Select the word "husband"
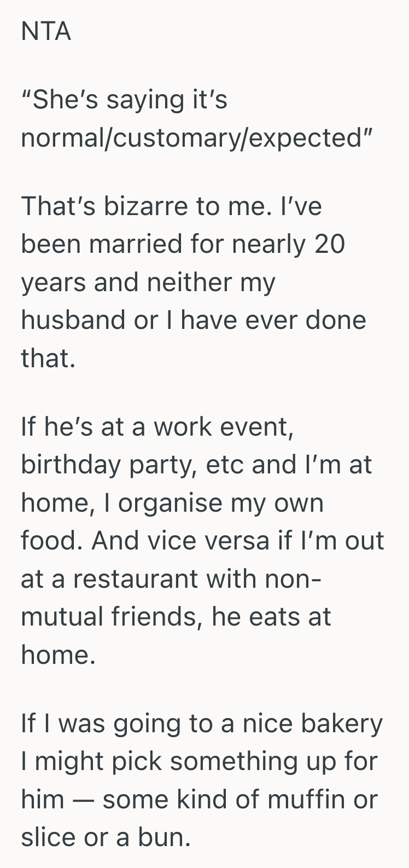Image resolution: width=409 pixels, height=868 pixels. pos(81,319)
